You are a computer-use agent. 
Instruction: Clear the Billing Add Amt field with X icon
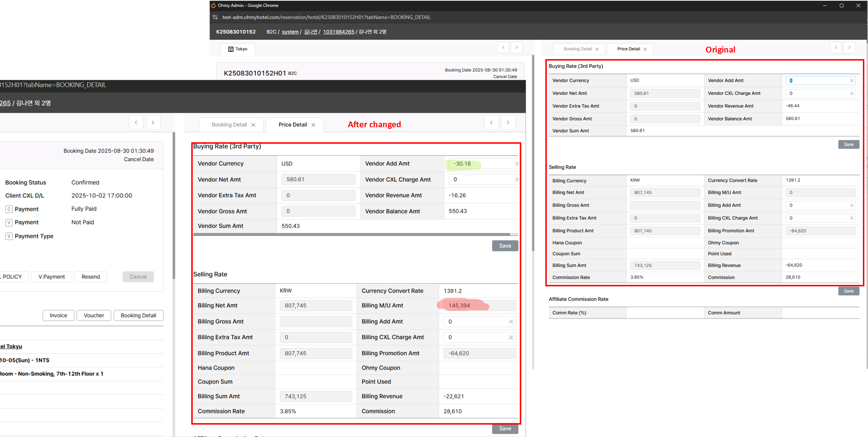511,322
